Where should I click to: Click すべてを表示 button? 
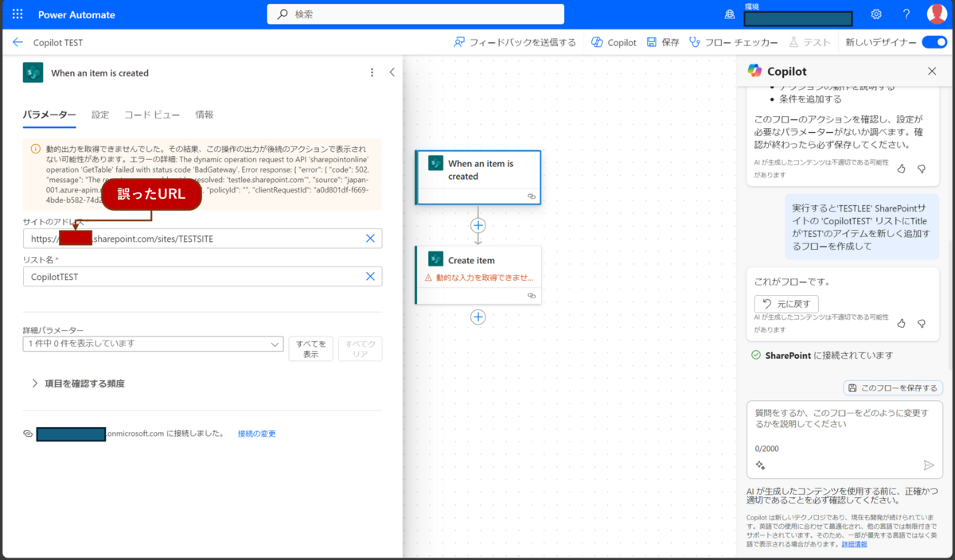coord(311,349)
